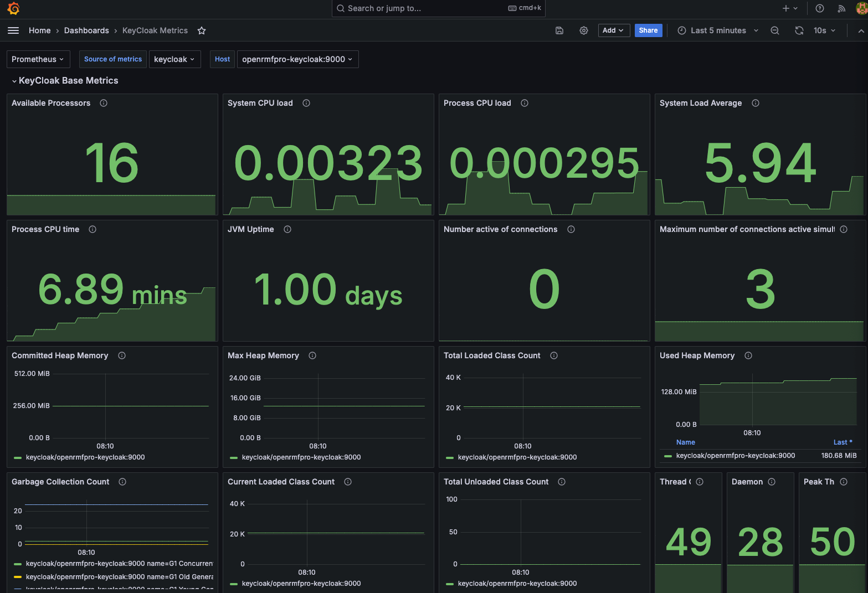This screenshot has width=868, height=593.
Task: Open the hamburger navigation menu
Action: click(13, 30)
